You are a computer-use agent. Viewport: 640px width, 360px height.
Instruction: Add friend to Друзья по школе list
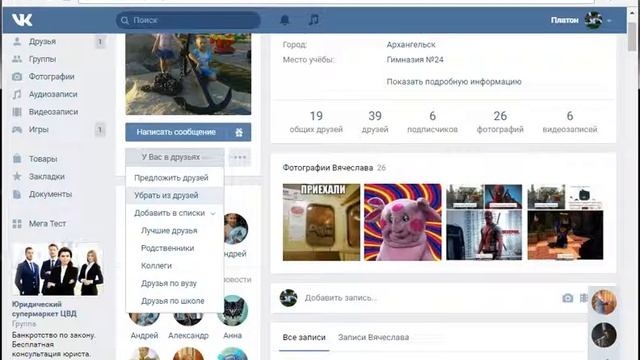[175, 301]
